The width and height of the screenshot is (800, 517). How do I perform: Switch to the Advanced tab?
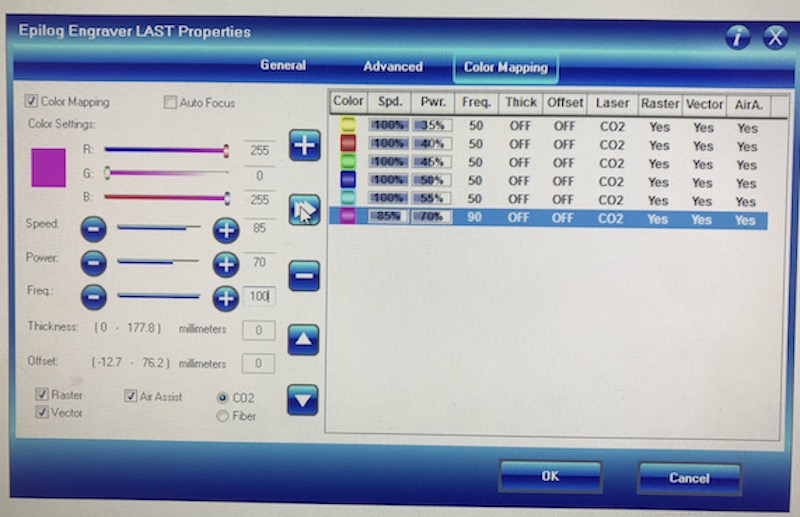pos(393,66)
